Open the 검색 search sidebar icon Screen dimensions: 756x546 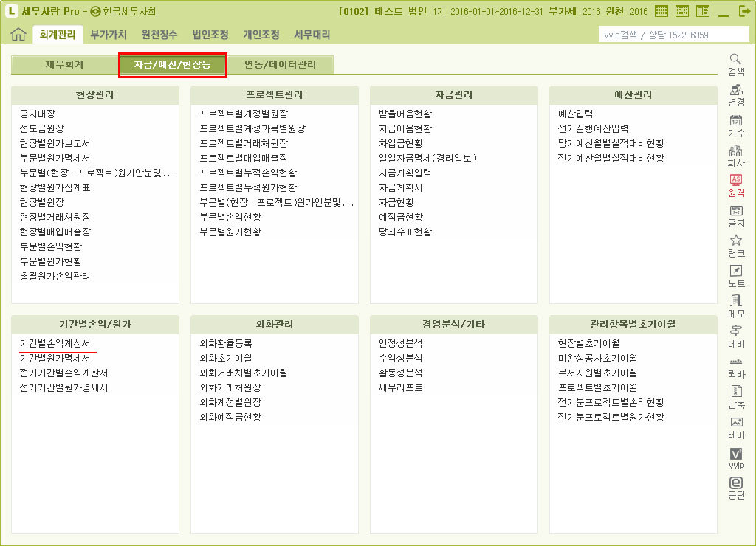[x=736, y=65]
